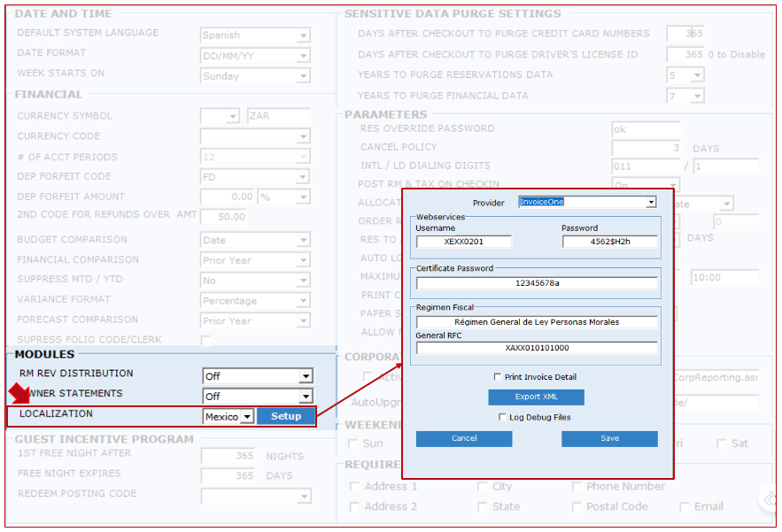Click the Webservices Username field
The width and height of the screenshot is (782, 532).
pyautogui.click(x=463, y=242)
